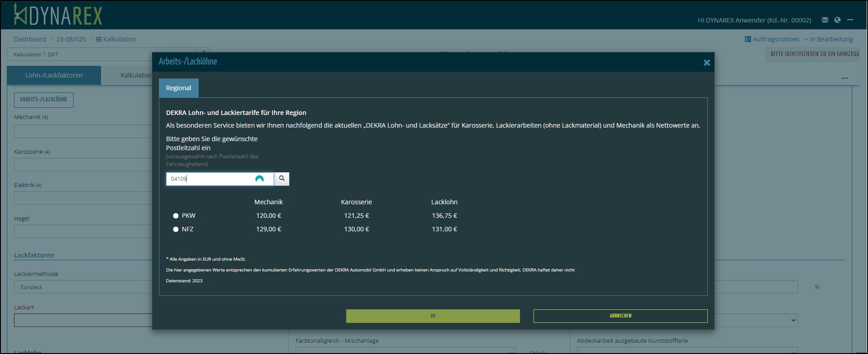Image resolution: width=868 pixels, height=354 pixels.
Task: Open the envelope messages icon
Action: [x=825, y=20]
